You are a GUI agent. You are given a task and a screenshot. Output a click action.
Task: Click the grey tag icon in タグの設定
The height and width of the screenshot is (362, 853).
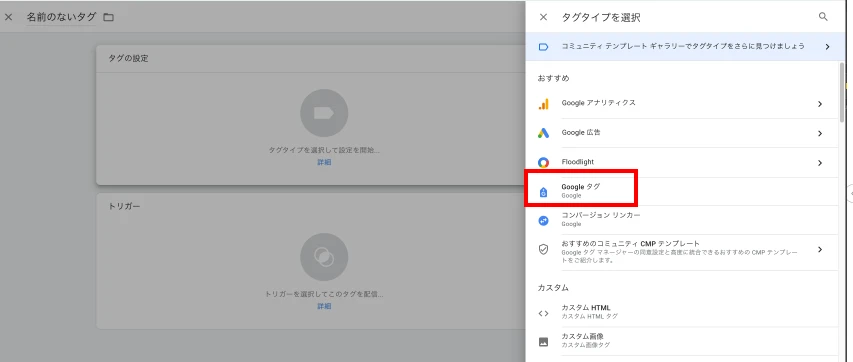(x=324, y=113)
